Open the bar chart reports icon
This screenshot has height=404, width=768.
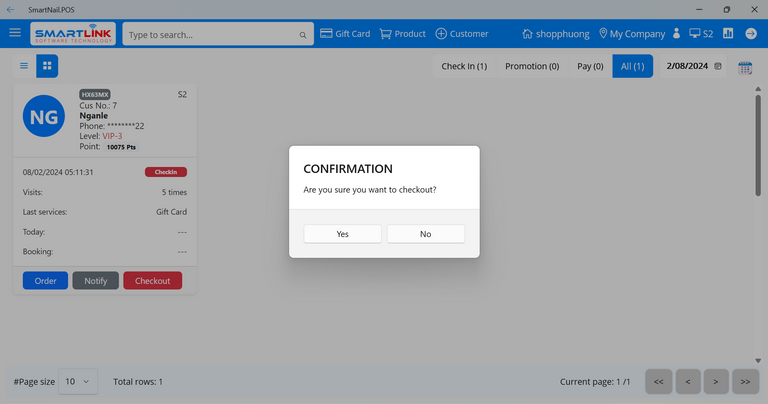click(x=728, y=33)
